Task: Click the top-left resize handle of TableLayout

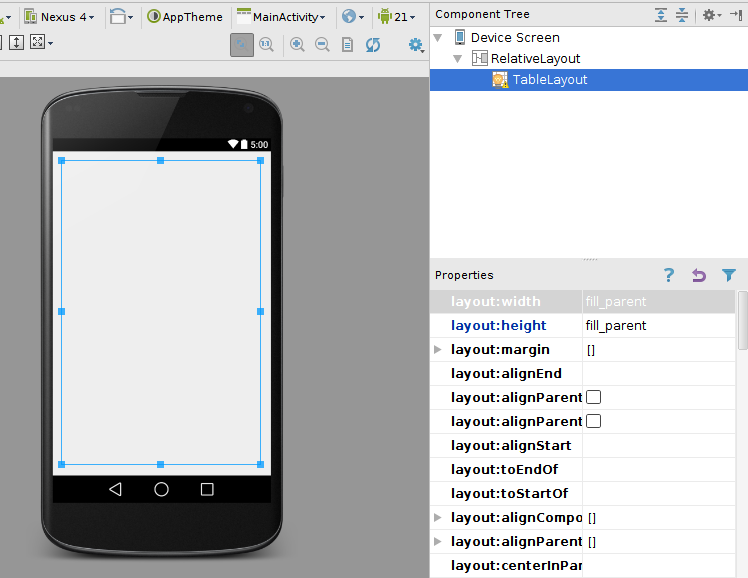Action: tap(62, 161)
